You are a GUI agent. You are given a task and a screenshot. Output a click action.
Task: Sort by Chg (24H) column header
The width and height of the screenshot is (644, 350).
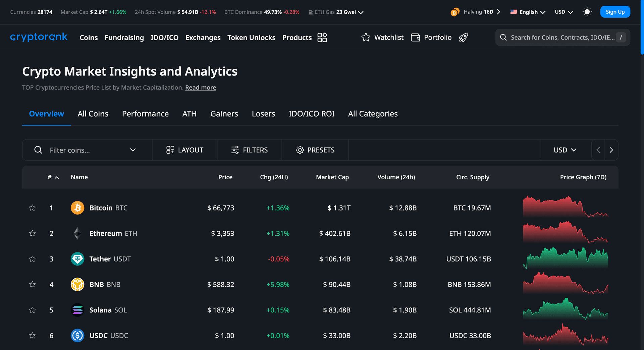274,177
